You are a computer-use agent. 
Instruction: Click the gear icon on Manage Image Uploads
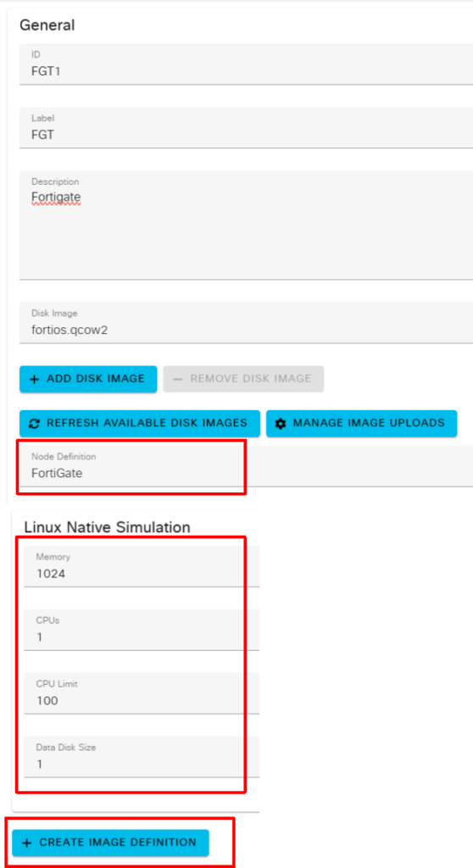pos(281,424)
